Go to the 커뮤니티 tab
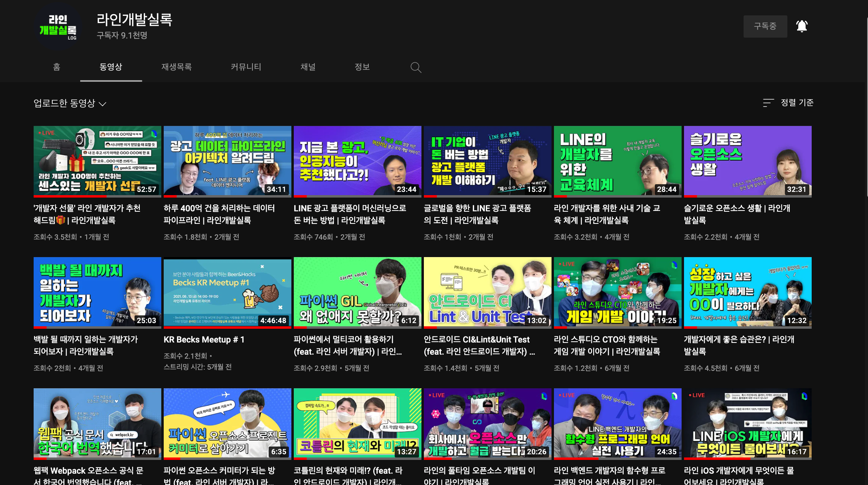Viewport: 868px width, 485px height. pos(246,67)
